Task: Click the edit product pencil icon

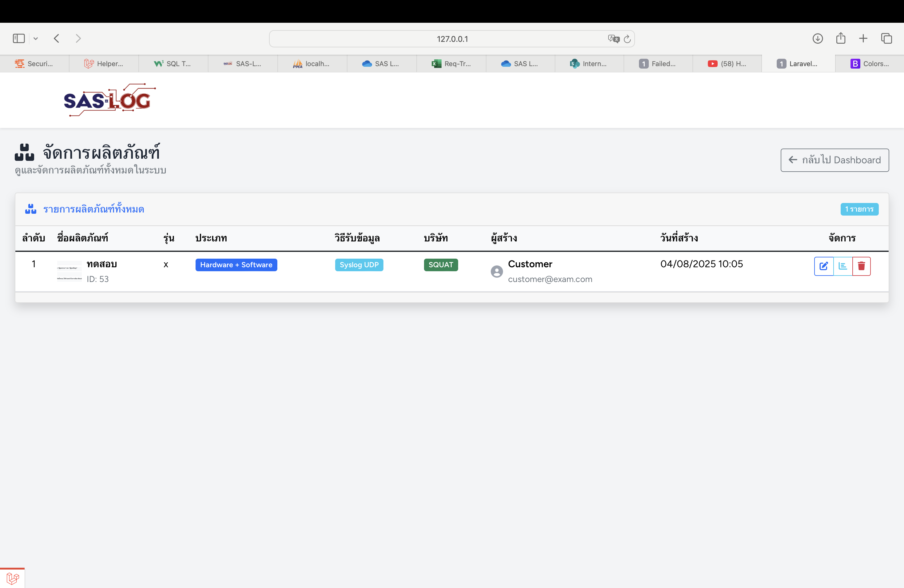Action: point(823,266)
